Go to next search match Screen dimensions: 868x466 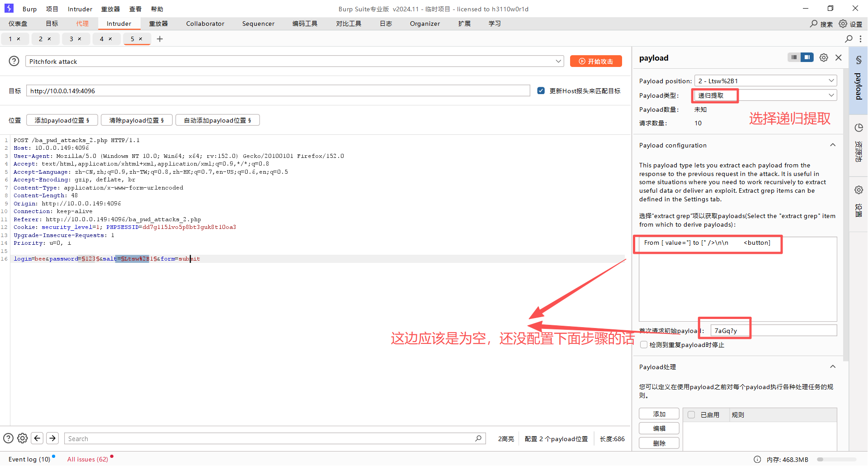pyautogui.click(x=52, y=438)
